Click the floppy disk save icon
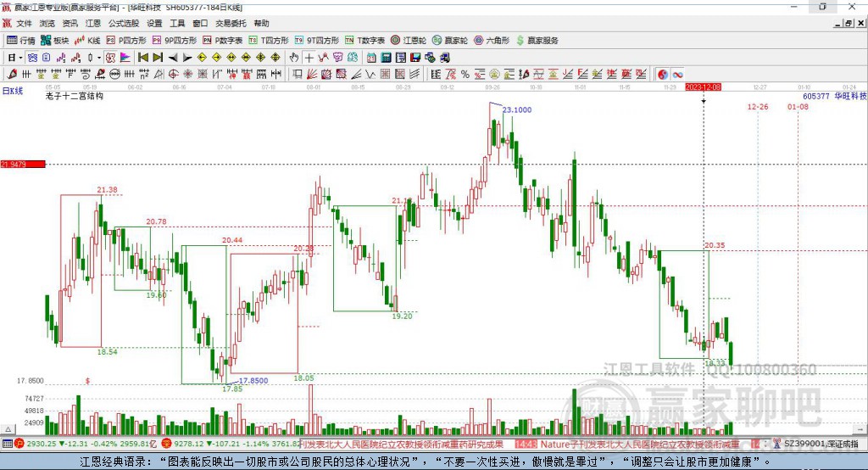This screenshot has width=868, height=470. tap(415, 58)
